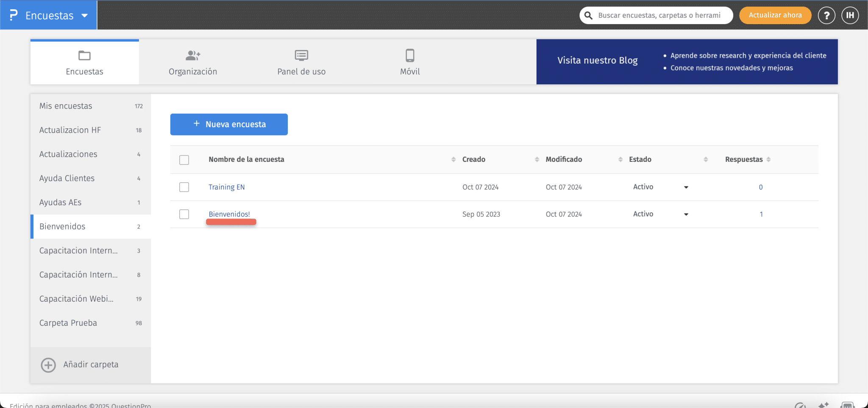
Task: Open the help question mark icon
Action: [826, 15]
